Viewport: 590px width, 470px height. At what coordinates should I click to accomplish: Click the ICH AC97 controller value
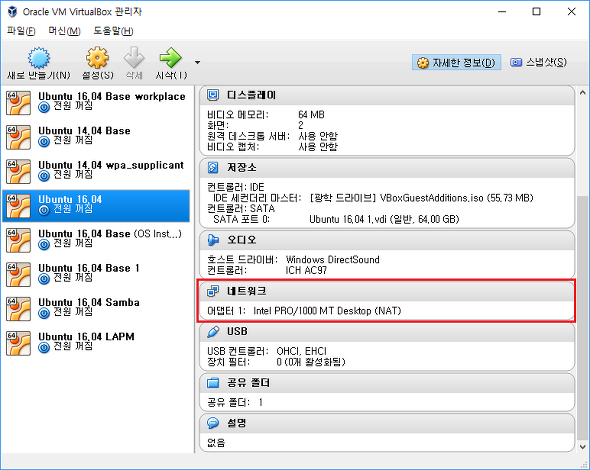click(306, 270)
